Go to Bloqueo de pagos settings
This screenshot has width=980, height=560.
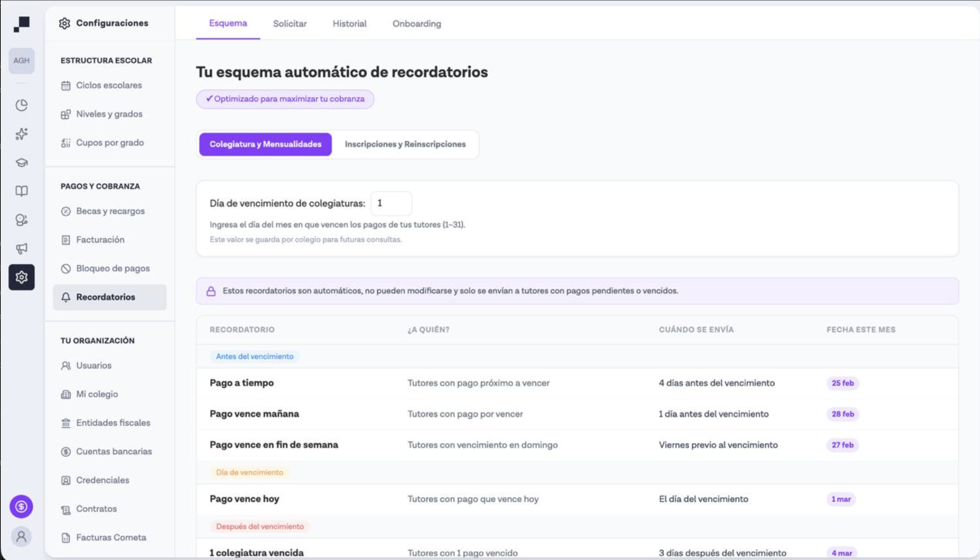click(113, 268)
